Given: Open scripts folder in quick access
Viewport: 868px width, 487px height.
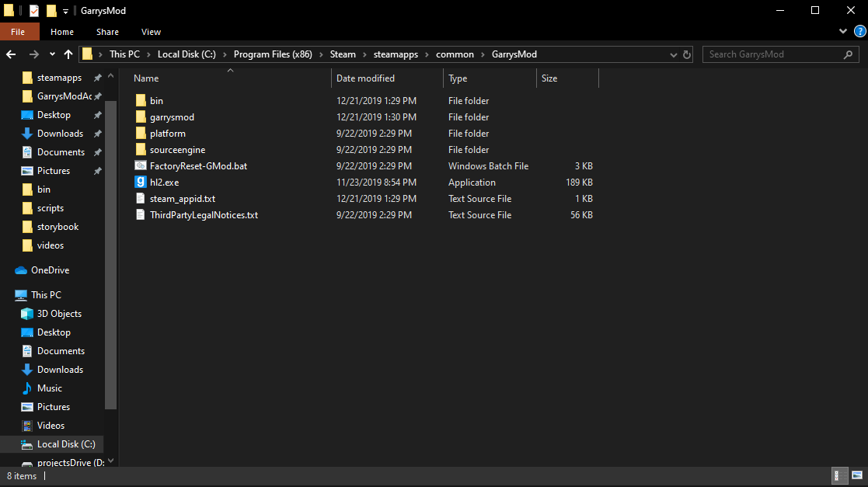Looking at the screenshot, I should coord(43,208).
